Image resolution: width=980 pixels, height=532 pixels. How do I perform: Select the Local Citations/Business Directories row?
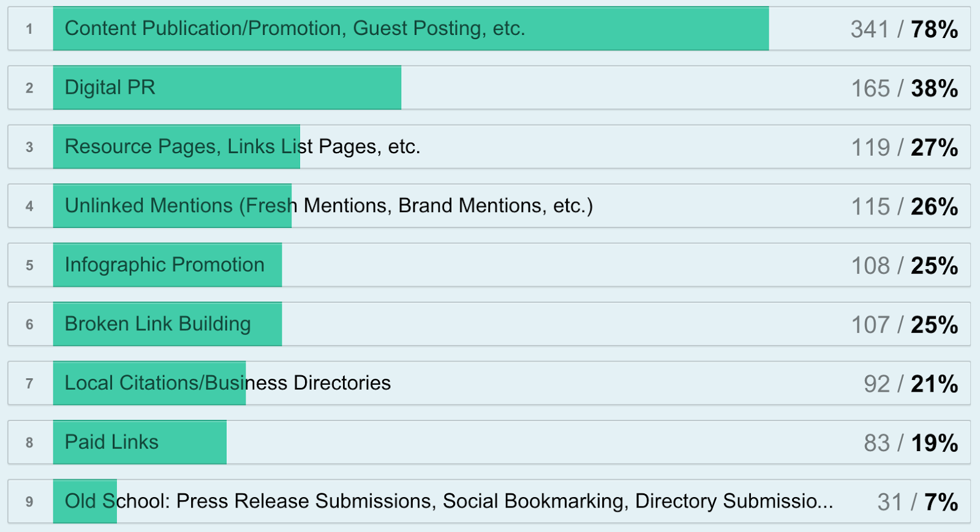pos(489,383)
